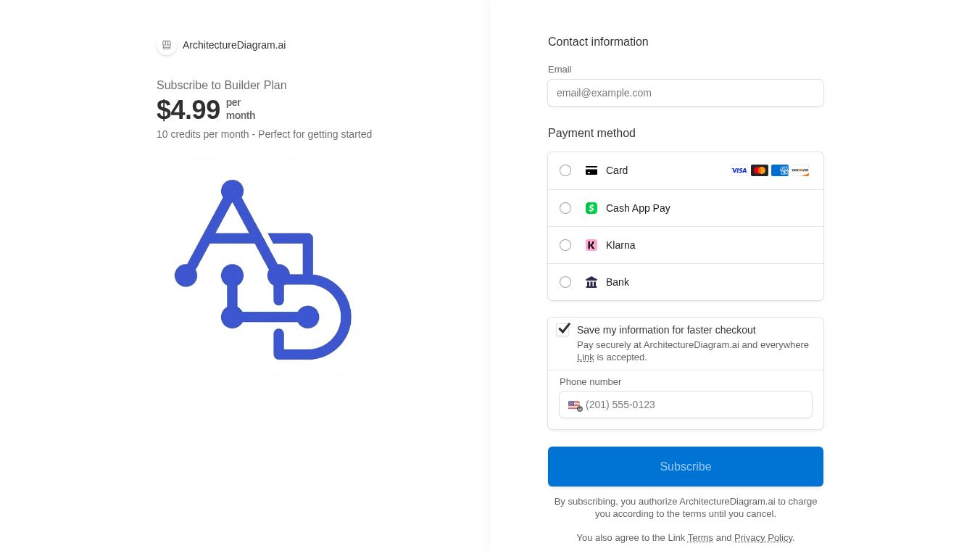Screen dimensions: 980x551
Task: Open the Privacy Policy link
Action: click(763, 538)
